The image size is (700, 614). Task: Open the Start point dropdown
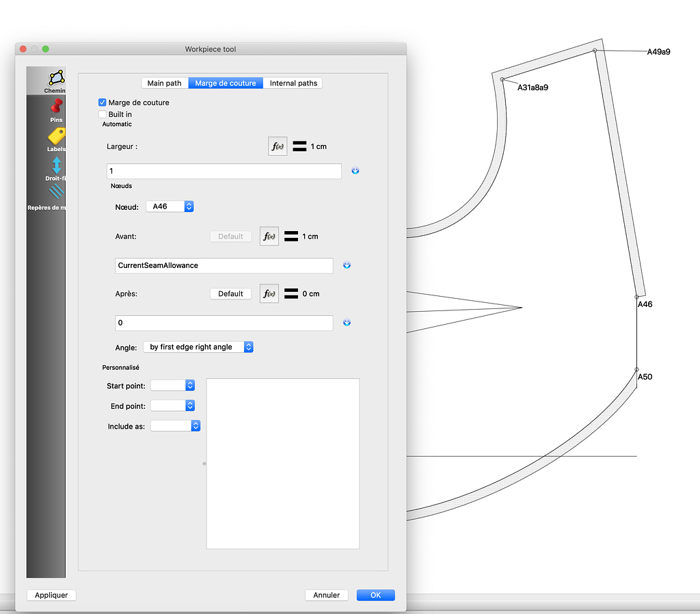click(173, 386)
